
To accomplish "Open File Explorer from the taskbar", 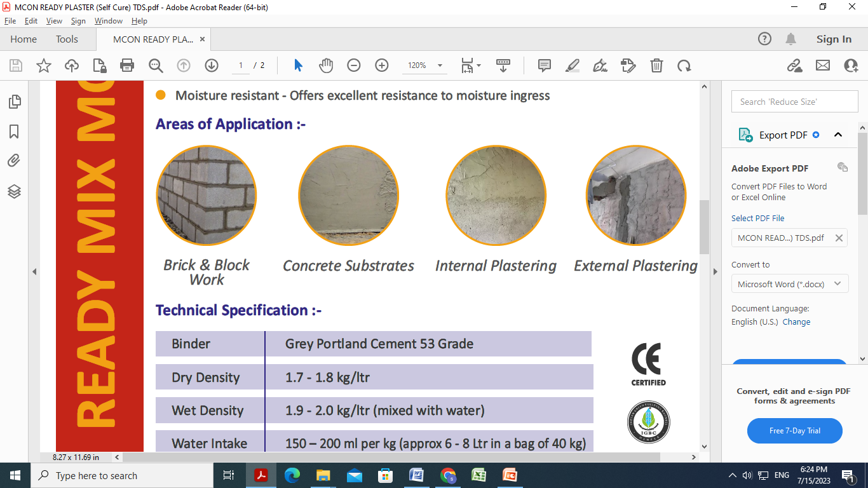I will [323, 475].
